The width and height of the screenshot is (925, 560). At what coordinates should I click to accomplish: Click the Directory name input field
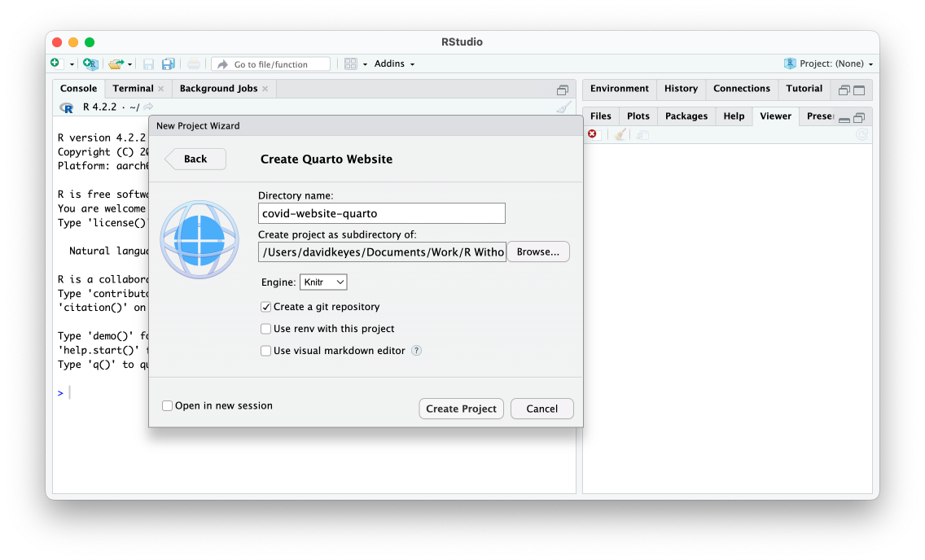pyautogui.click(x=381, y=212)
